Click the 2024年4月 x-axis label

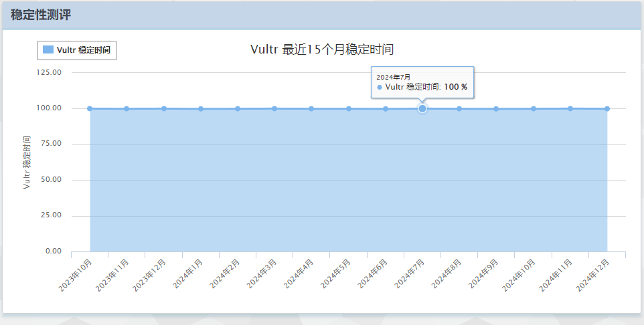(x=299, y=274)
